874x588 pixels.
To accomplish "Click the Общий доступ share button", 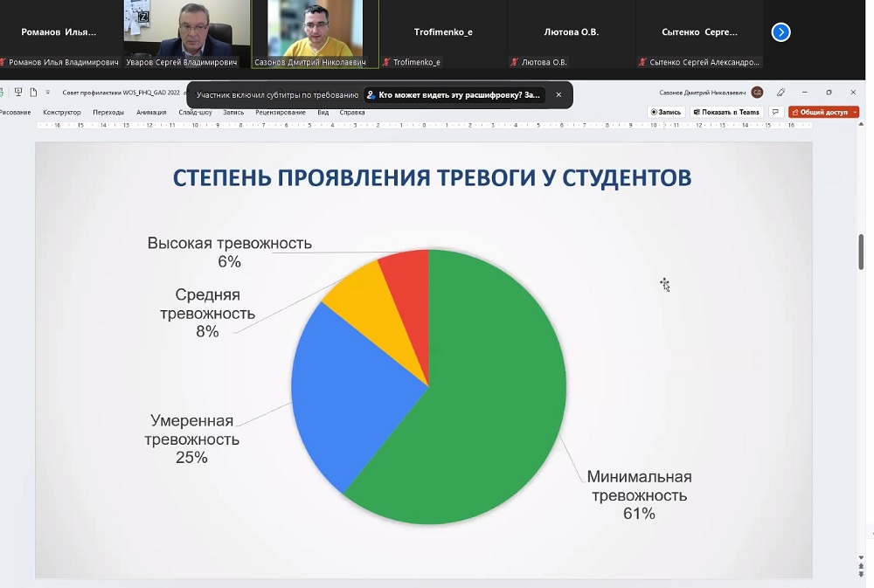I will click(820, 112).
